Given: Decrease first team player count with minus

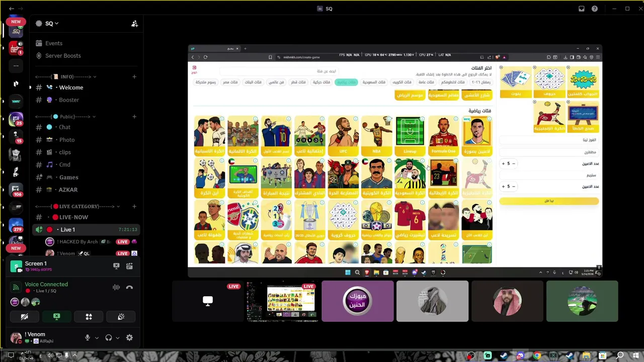Looking at the screenshot, I should [x=514, y=163].
